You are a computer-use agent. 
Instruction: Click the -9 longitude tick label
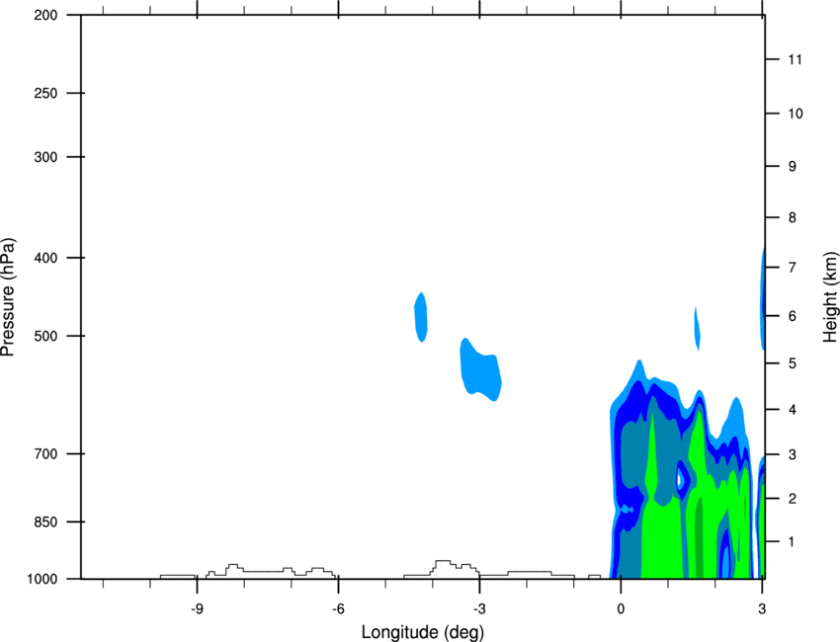pyautogui.click(x=197, y=609)
